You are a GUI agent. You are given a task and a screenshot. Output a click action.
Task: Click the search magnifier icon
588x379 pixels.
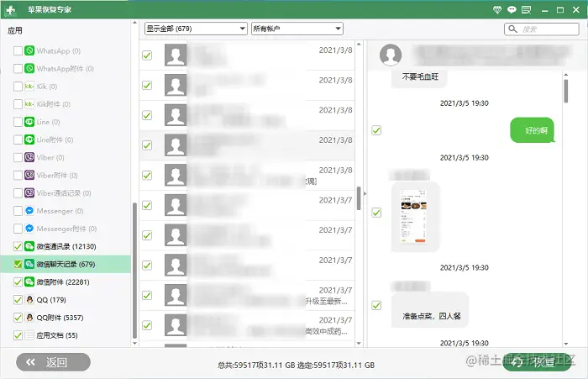[512, 29]
